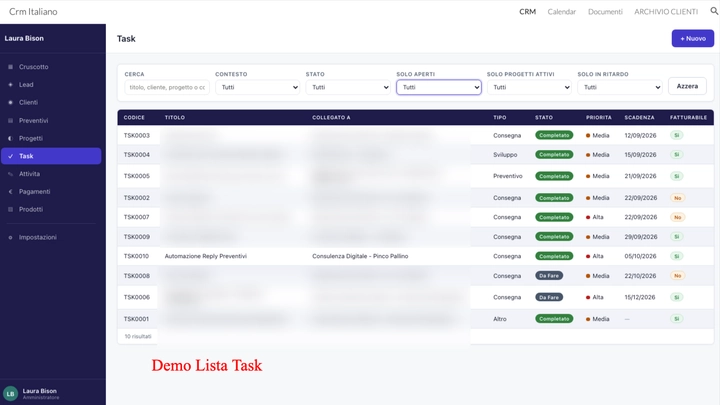The height and width of the screenshot is (405, 720).
Task: Sort by the Titolo column header
Action: pyautogui.click(x=174, y=118)
